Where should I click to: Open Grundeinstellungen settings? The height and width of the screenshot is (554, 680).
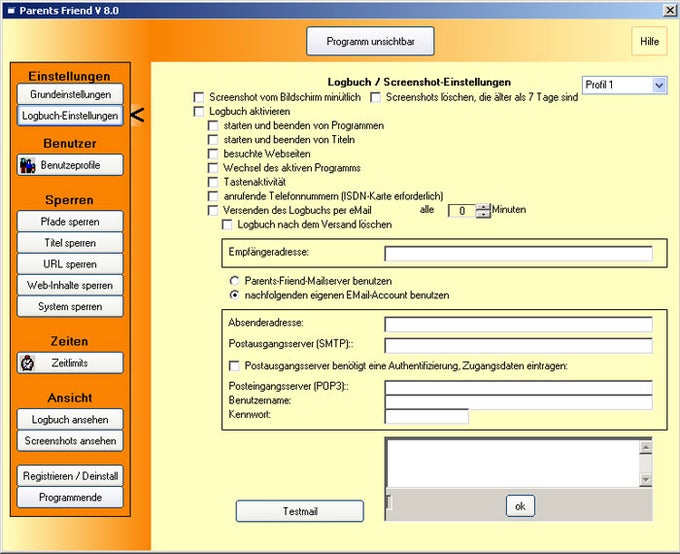70,94
